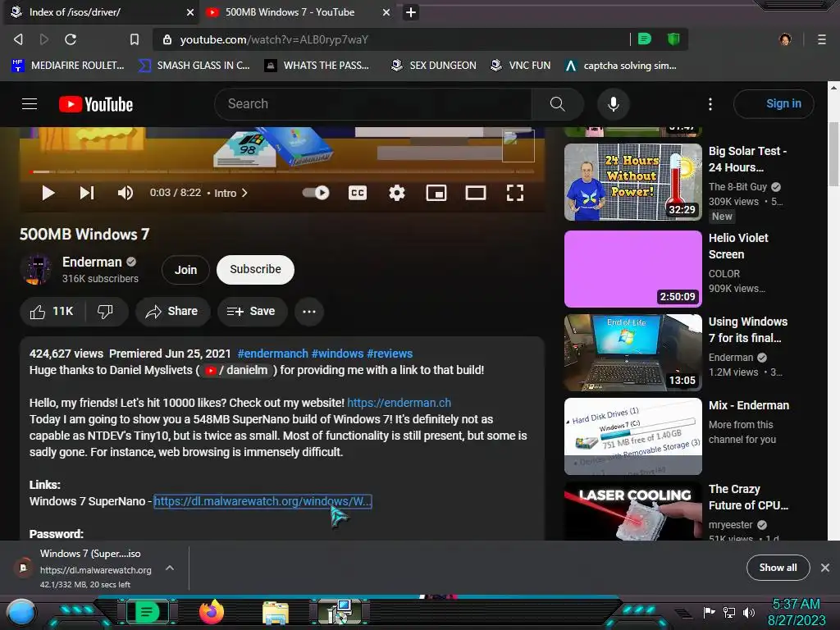
Task: Toggle closed captions CC
Action: 358,193
